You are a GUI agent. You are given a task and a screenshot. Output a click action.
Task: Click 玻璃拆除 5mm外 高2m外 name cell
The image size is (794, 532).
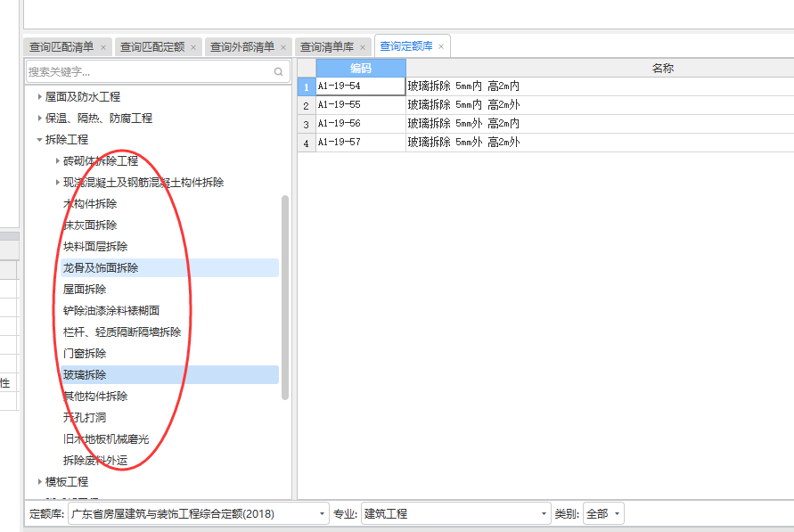coord(600,143)
